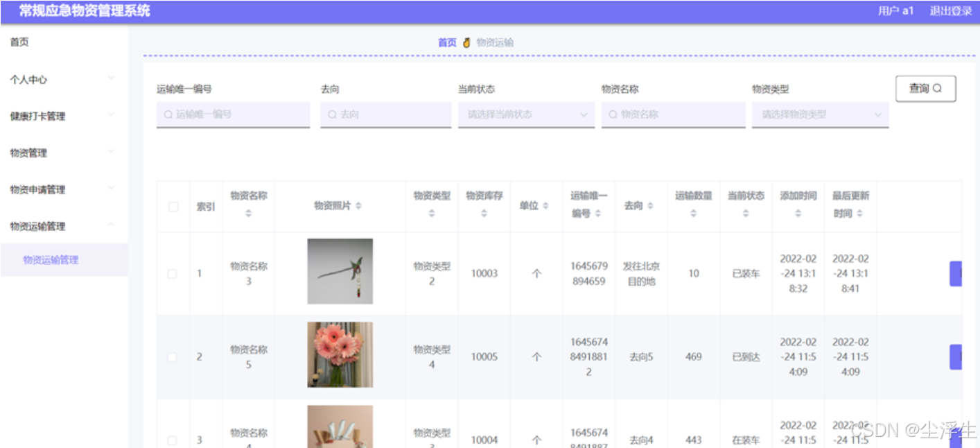Click the 发往北京目的地 cell

point(641,274)
